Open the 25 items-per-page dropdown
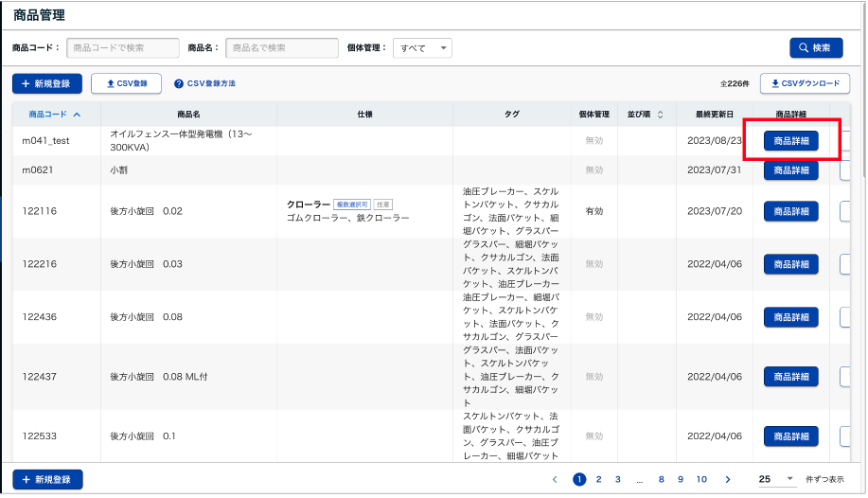The width and height of the screenshot is (868, 498). coord(775,479)
